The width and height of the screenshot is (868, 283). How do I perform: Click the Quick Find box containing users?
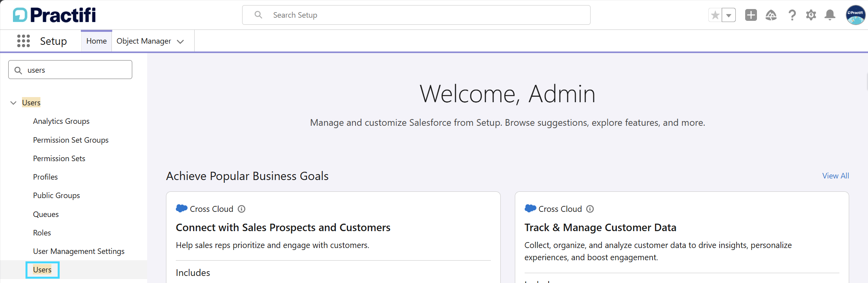pos(70,70)
